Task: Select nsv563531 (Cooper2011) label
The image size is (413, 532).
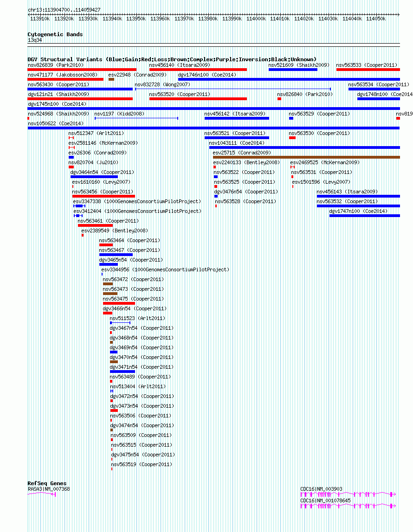Action: coord(322,173)
